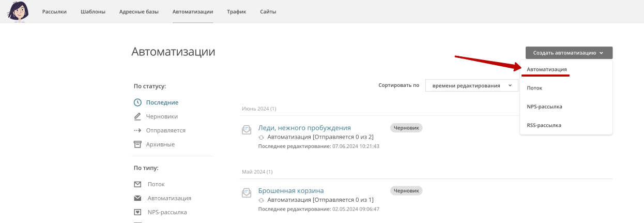Click the Июнь 2024 (1) group header
644x223 pixels.
pyautogui.click(x=259, y=109)
